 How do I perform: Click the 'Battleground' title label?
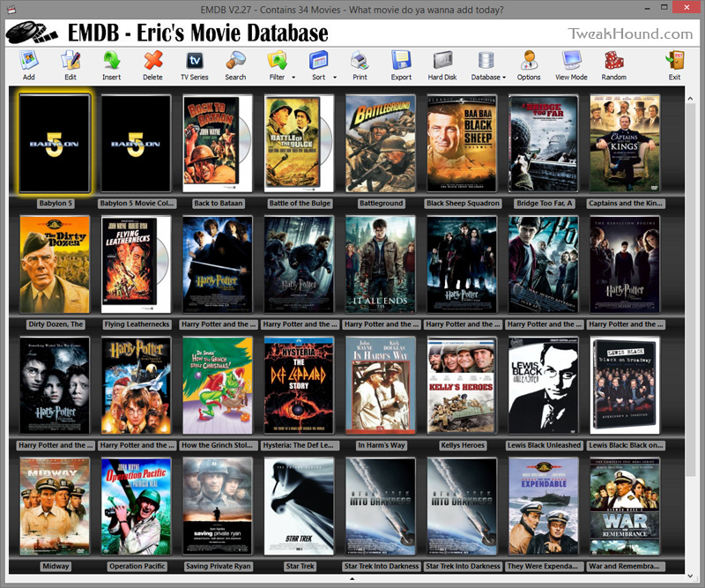point(382,204)
